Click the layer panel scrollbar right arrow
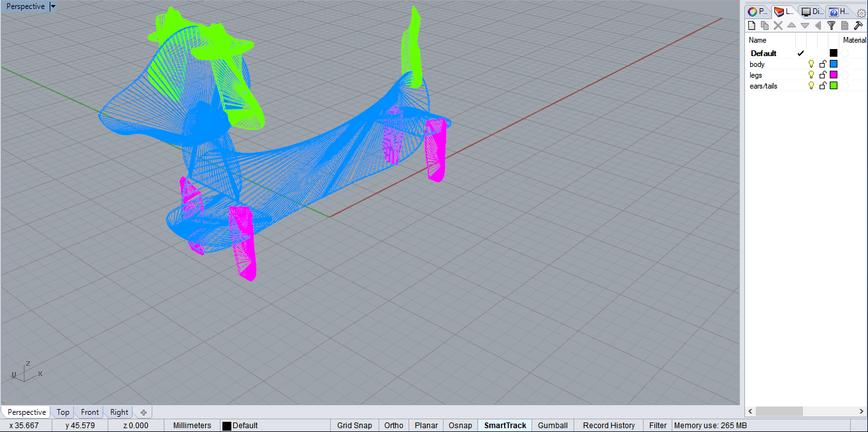This screenshot has width=868, height=432. pos(862,412)
